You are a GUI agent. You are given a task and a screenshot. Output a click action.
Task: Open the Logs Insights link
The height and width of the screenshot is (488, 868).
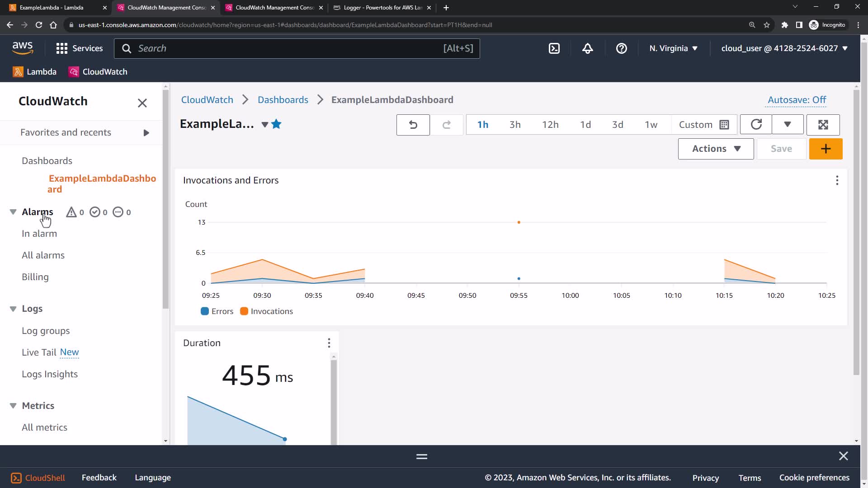[x=50, y=374]
